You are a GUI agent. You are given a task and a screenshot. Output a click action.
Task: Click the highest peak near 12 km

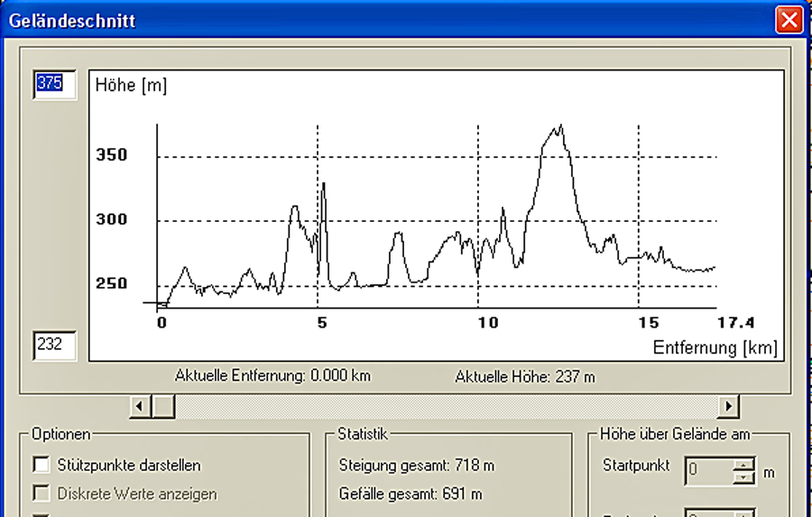559,127
